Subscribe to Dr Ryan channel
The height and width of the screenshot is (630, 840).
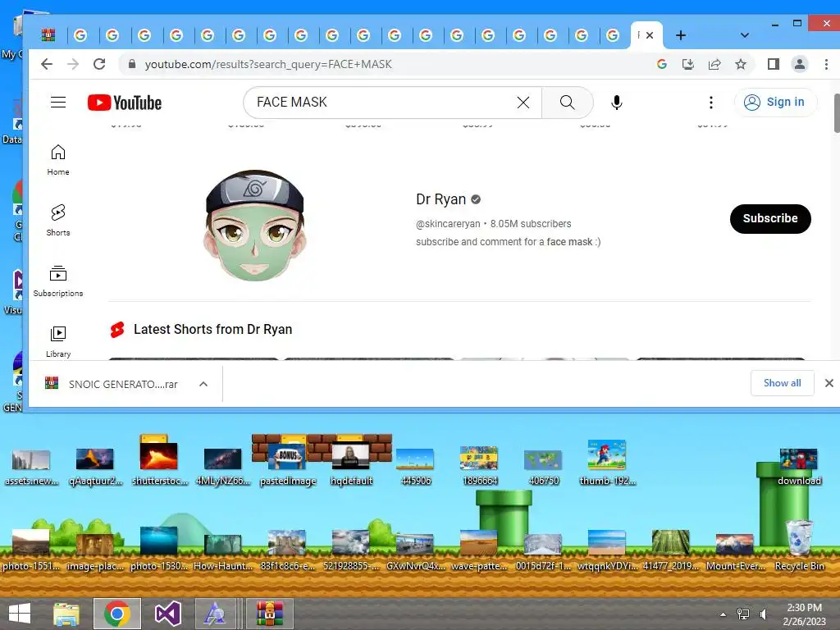pyautogui.click(x=769, y=218)
